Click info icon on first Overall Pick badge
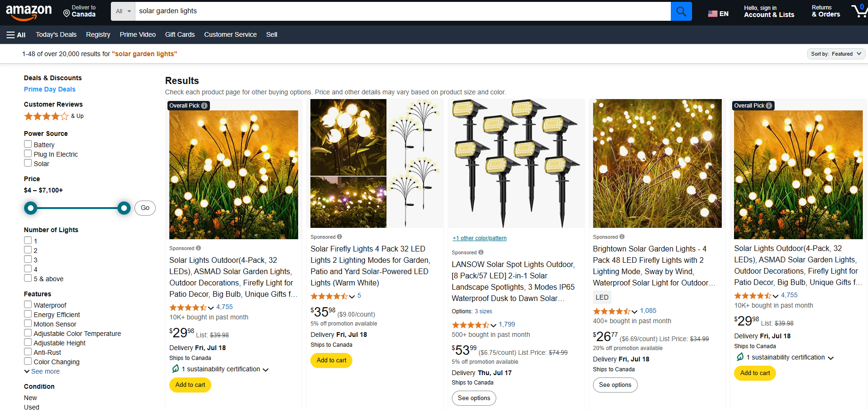 coord(204,106)
